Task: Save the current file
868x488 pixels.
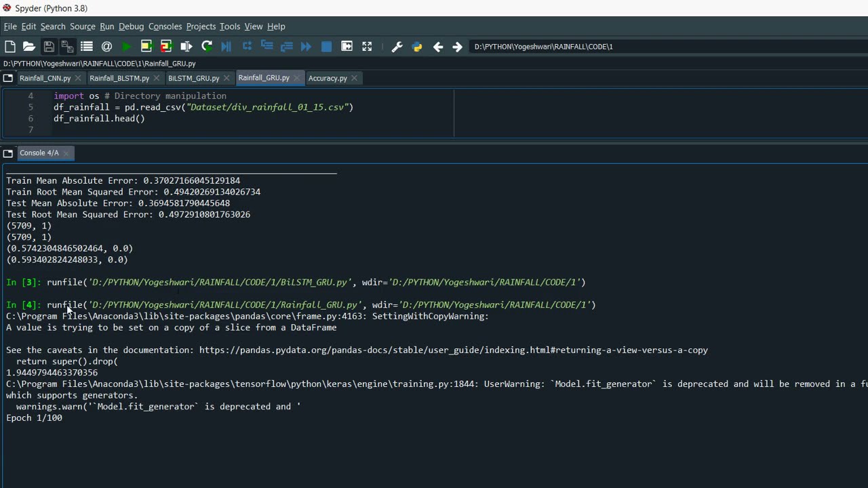Action: point(49,47)
